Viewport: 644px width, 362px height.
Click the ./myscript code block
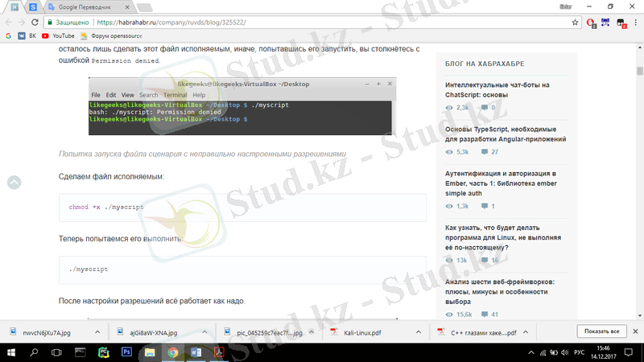pyautogui.click(x=242, y=270)
